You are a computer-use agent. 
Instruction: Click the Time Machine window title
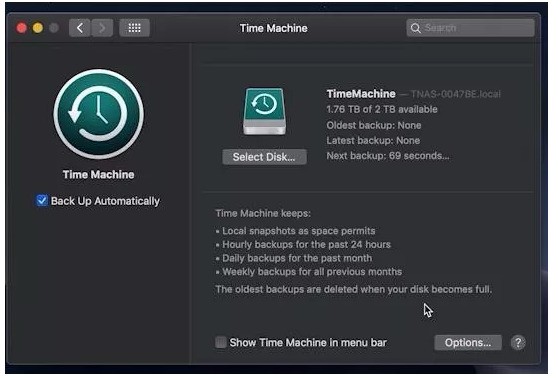click(x=273, y=28)
